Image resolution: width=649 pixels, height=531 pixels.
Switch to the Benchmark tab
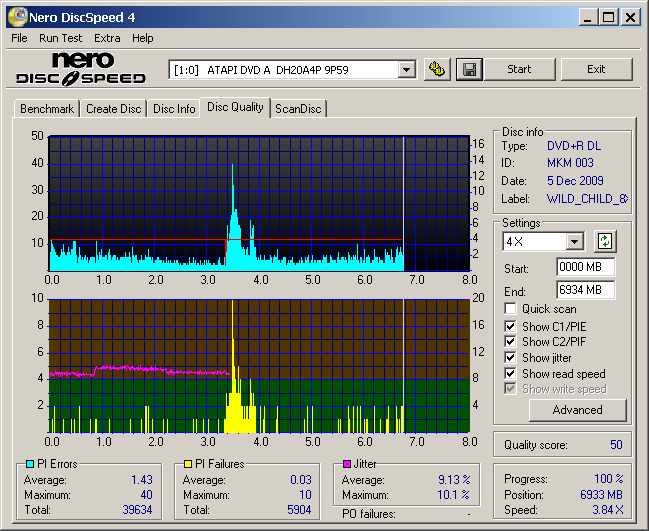pos(47,109)
